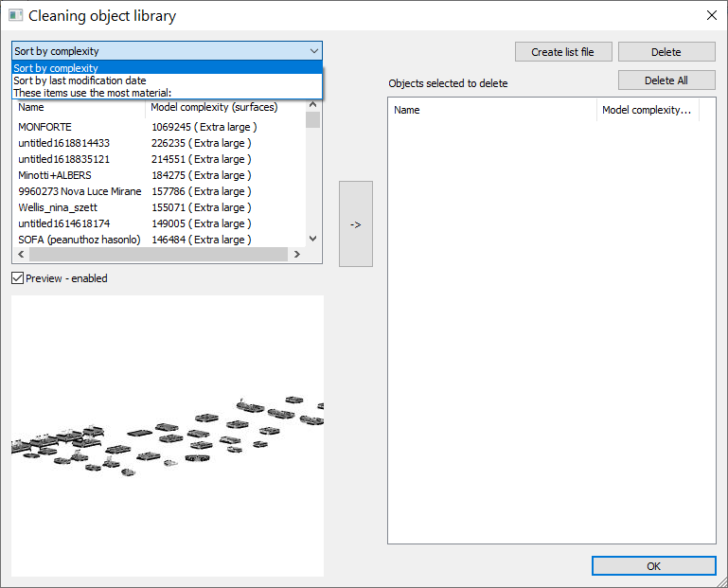Move selection with the arrow transfer button
This screenshot has height=588, width=728.
click(x=356, y=224)
